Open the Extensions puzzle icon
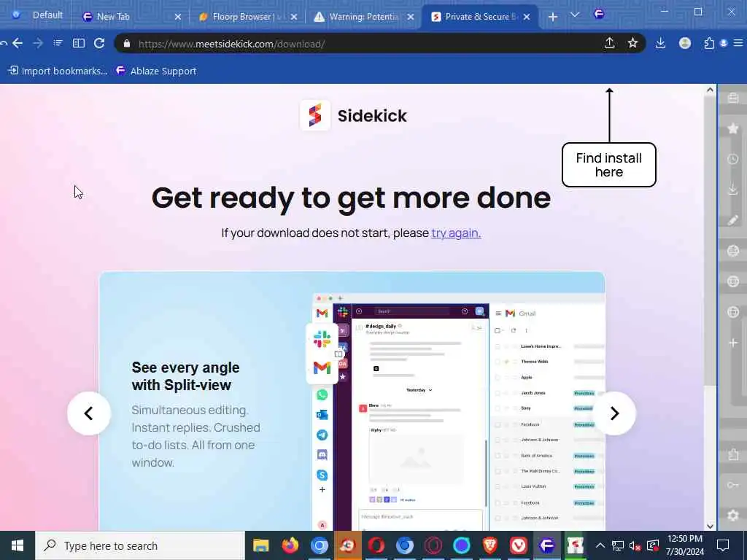Viewport: 747px width, 560px height. pos(709,43)
